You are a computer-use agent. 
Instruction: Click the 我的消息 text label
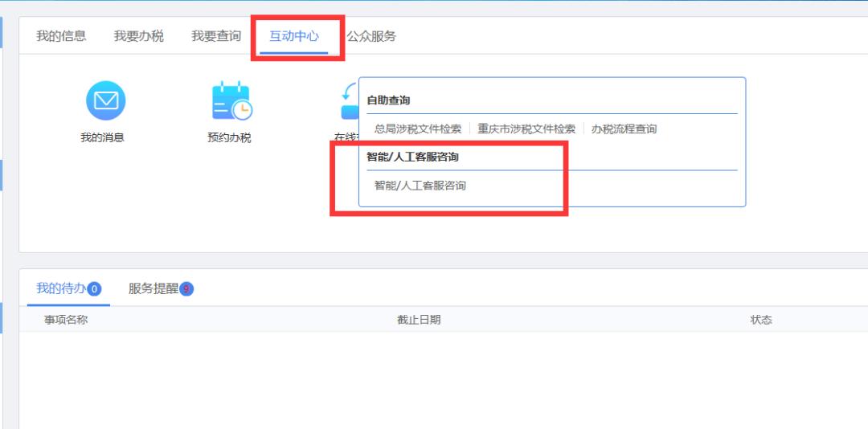pos(102,138)
